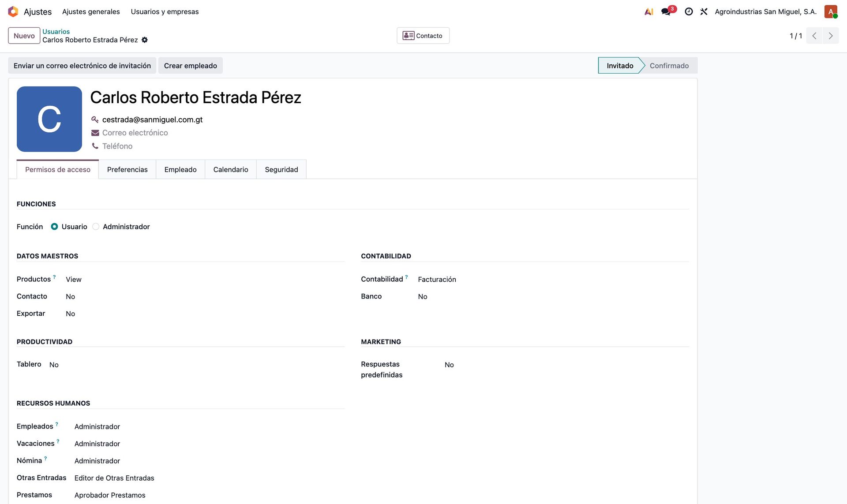The height and width of the screenshot is (504, 847).
Task: Switch to the Calendario tab
Action: pyautogui.click(x=231, y=169)
